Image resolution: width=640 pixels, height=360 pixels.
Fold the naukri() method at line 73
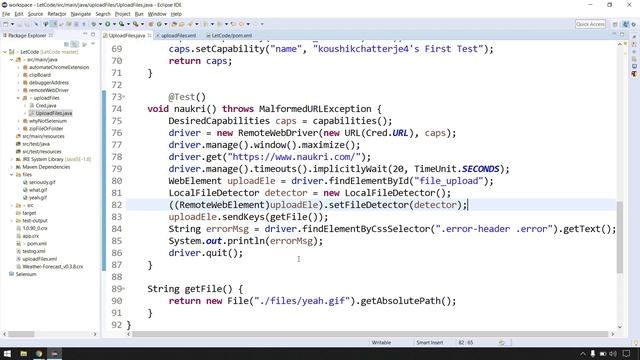pyautogui.click(x=124, y=97)
